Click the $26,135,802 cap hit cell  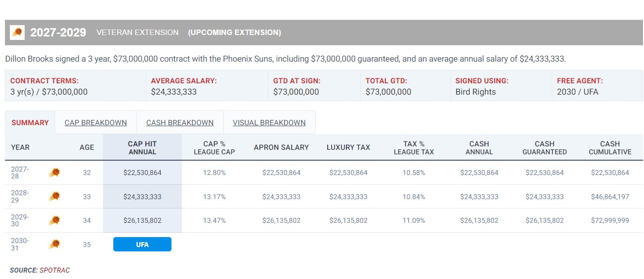coord(142,220)
